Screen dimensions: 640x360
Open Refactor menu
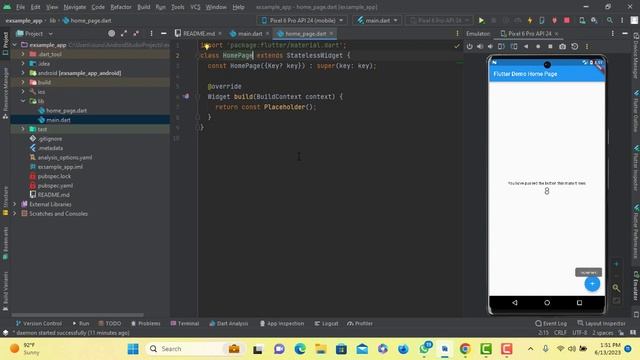coord(121,7)
